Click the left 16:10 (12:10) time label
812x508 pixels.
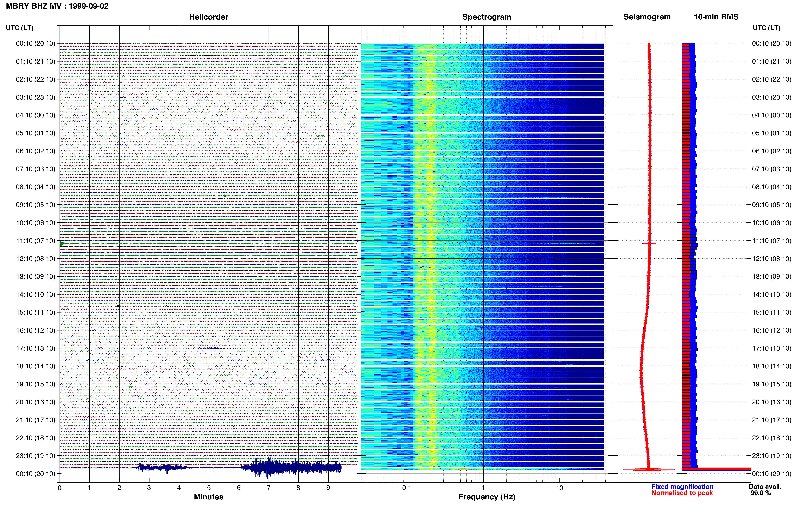(x=36, y=330)
